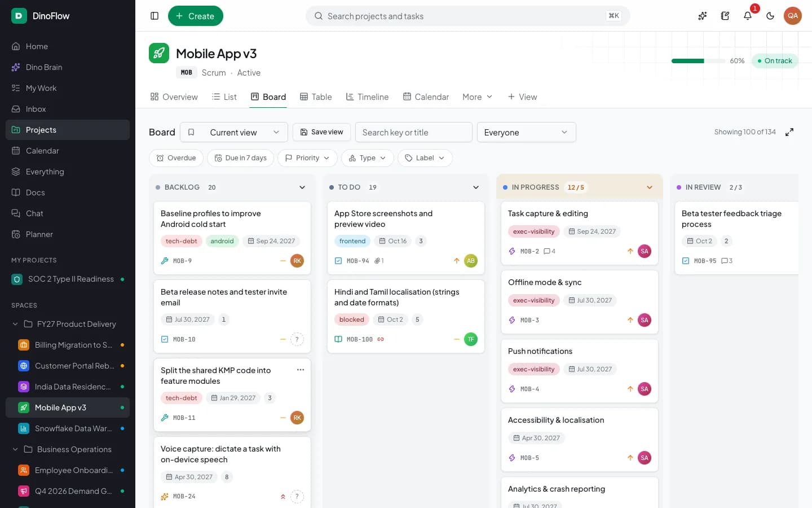Open the Everyone assignee dropdown
The height and width of the screenshot is (508, 812).
tap(527, 132)
